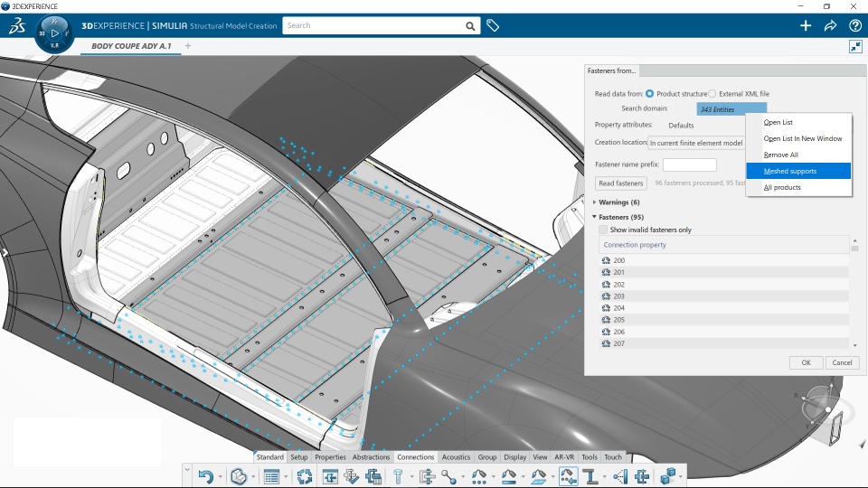Click the Update cycle arrows icon
868x488 pixels.
click(304, 476)
